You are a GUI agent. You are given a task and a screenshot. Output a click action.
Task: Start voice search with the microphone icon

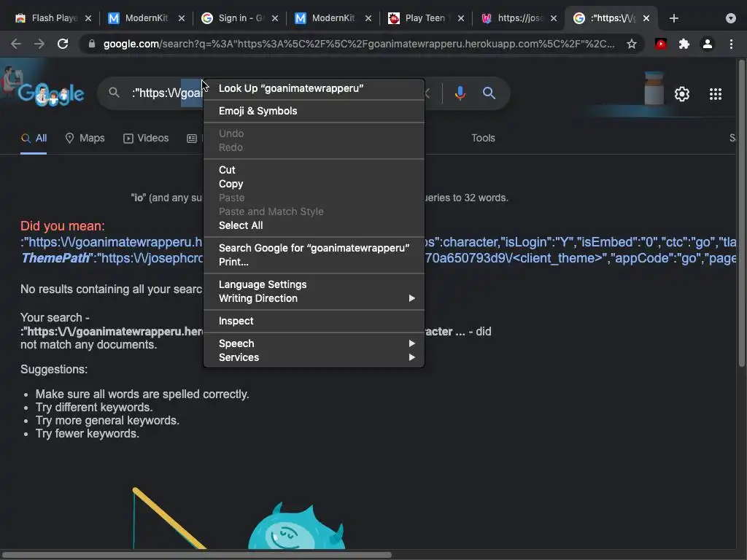pos(460,93)
